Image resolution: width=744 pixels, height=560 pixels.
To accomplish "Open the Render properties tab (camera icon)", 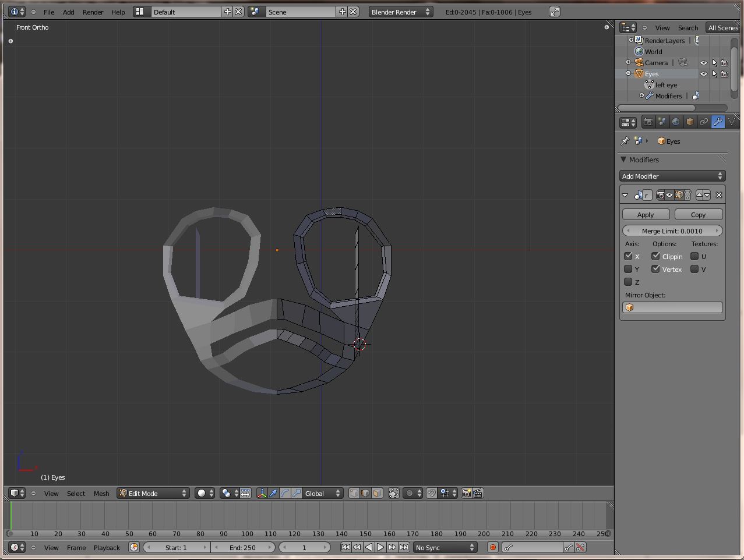I will pos(648,122).
